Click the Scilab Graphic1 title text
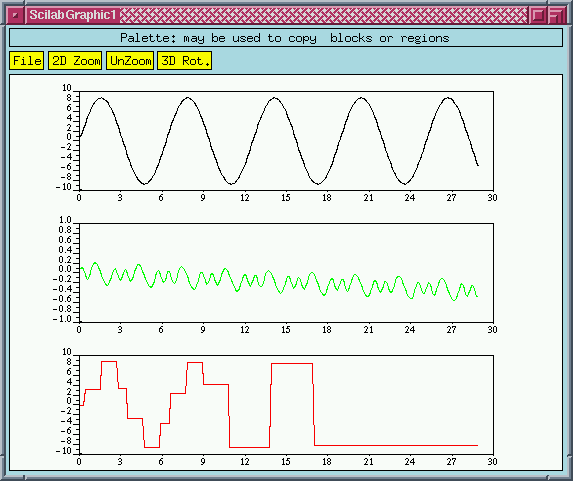 pyautogui.click(x=73, y=15)
